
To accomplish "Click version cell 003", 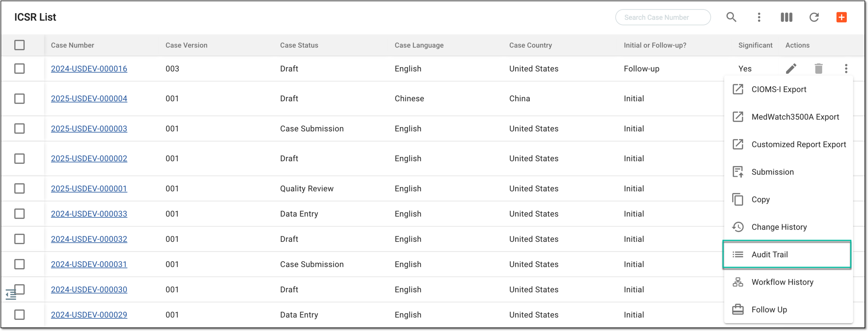I will point(172,68).
